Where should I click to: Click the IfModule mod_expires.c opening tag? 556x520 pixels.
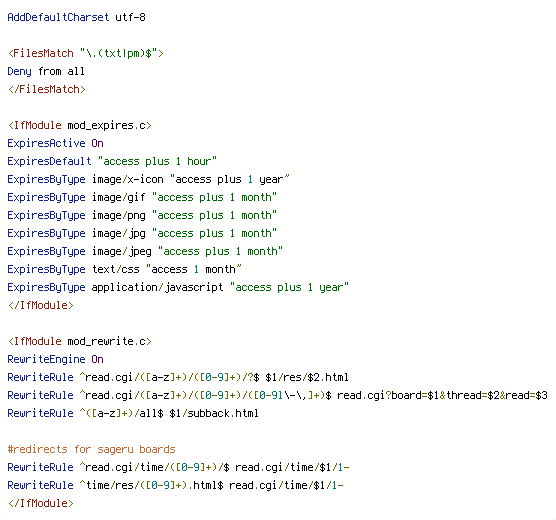(x=79, y=125)
